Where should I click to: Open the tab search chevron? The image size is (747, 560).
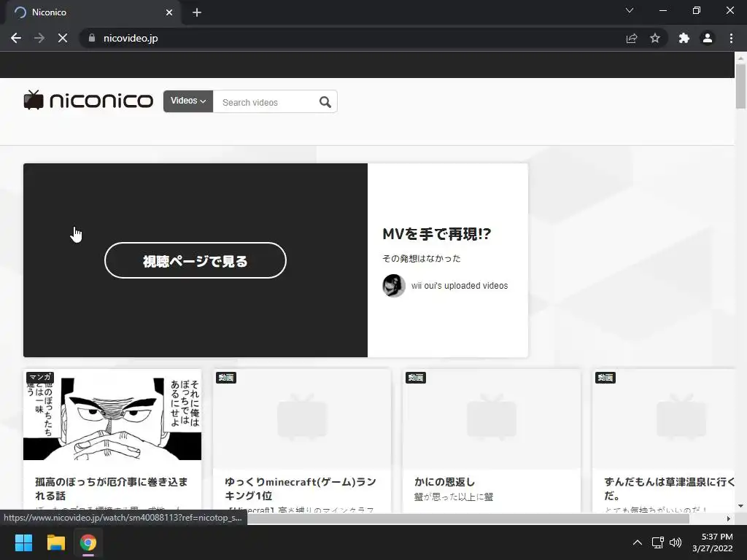pos(630,10)
